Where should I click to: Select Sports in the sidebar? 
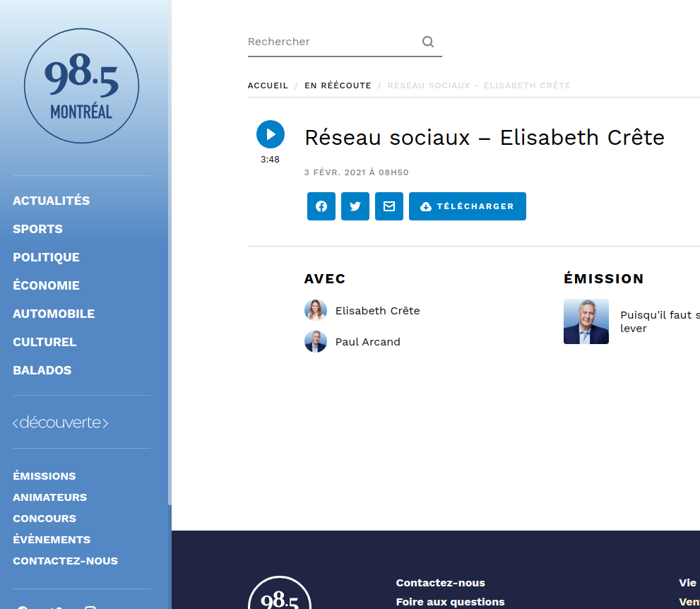[37, 229]
